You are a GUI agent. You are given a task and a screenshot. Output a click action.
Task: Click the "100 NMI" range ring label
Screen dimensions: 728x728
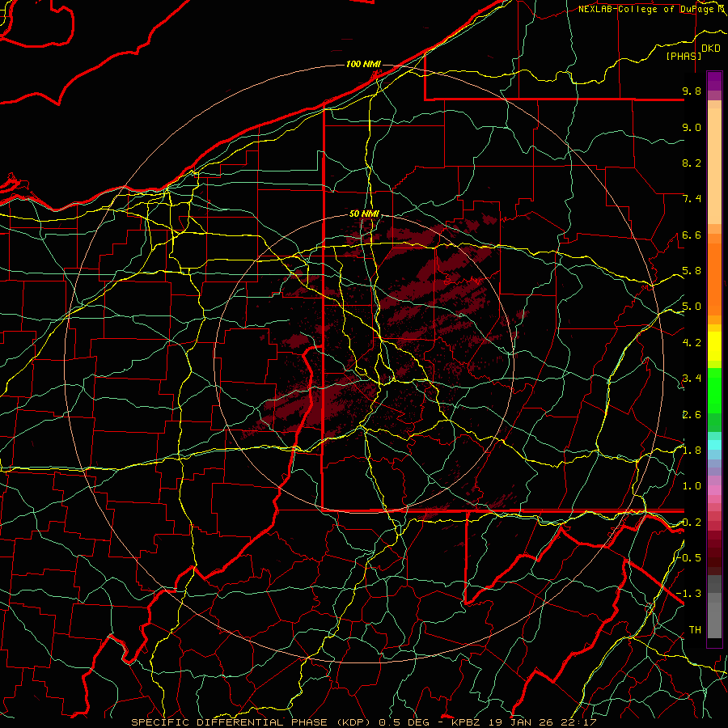[x=363, y=64]
